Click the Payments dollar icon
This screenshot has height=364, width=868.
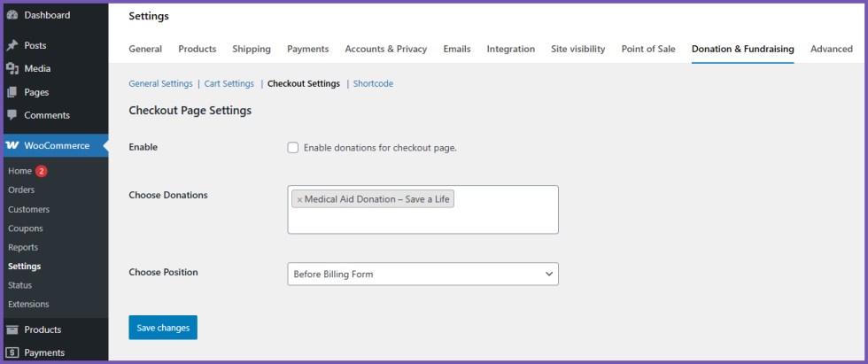pos(12,352)
